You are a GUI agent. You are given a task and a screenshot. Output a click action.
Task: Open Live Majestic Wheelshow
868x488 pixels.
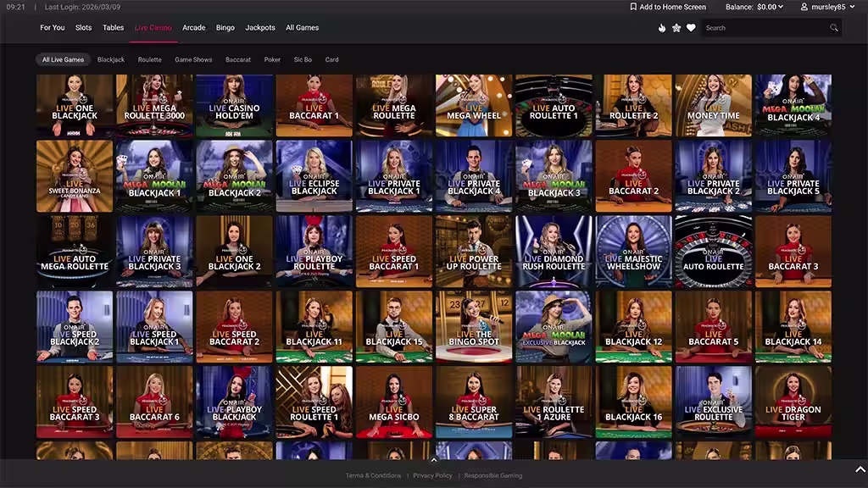633,251
